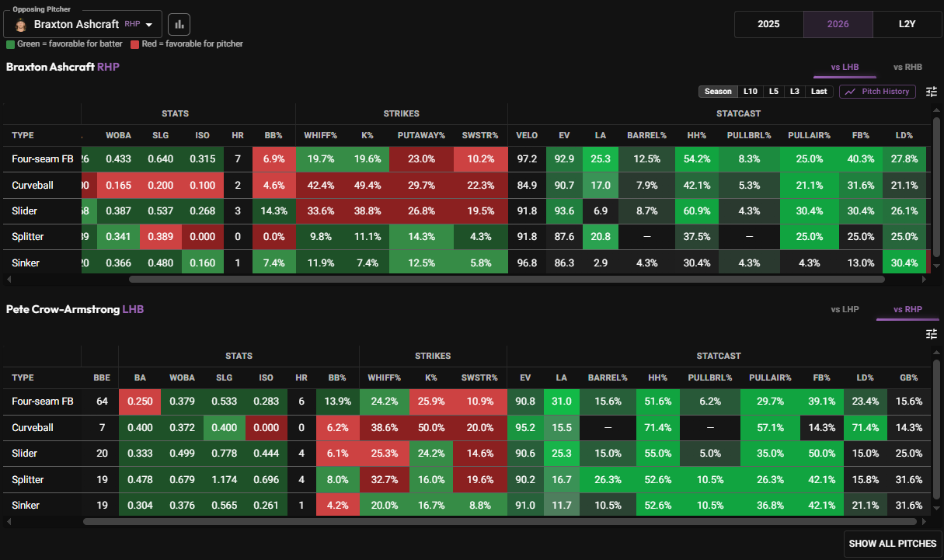Switch to the L2Y tab
The height and width of the screenshot is (560, 944).
tap(907, 24)
